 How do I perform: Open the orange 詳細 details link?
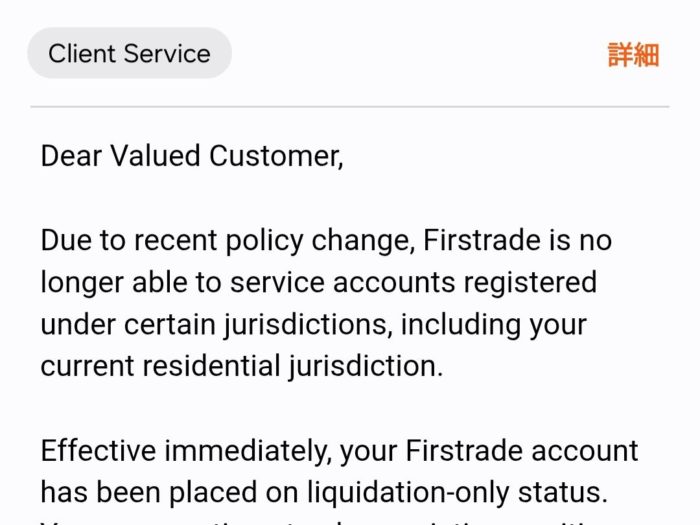[x=633, y=54]
